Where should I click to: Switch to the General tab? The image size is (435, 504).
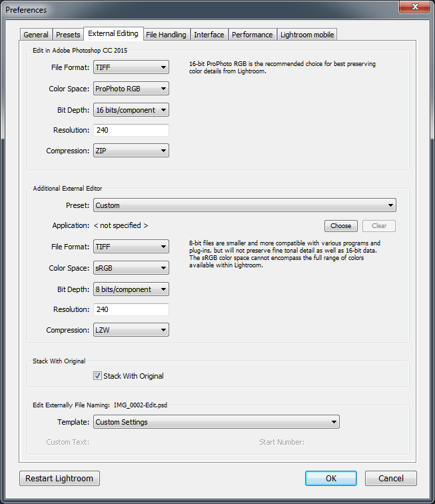click(36, 35)
